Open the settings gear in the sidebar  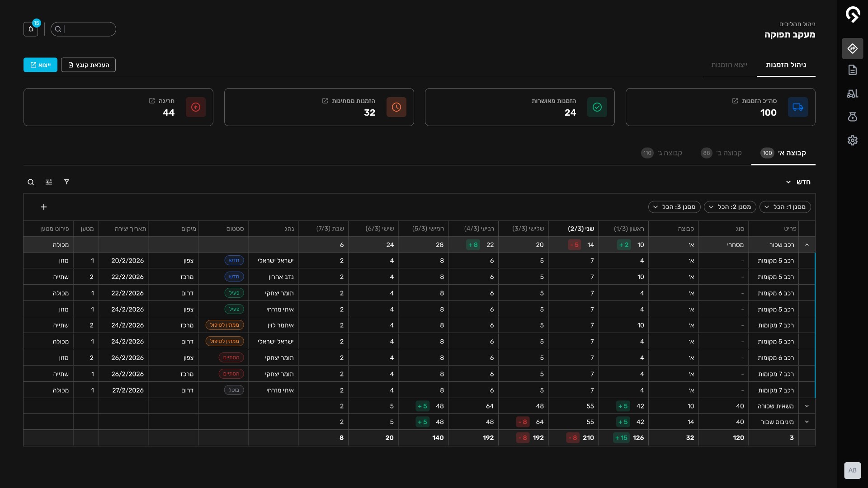coord(852,141)
